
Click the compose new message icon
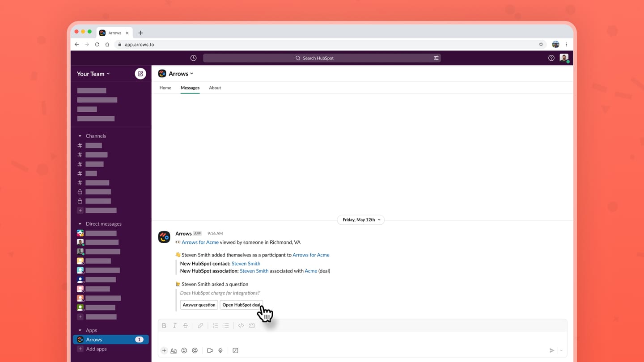140,74
